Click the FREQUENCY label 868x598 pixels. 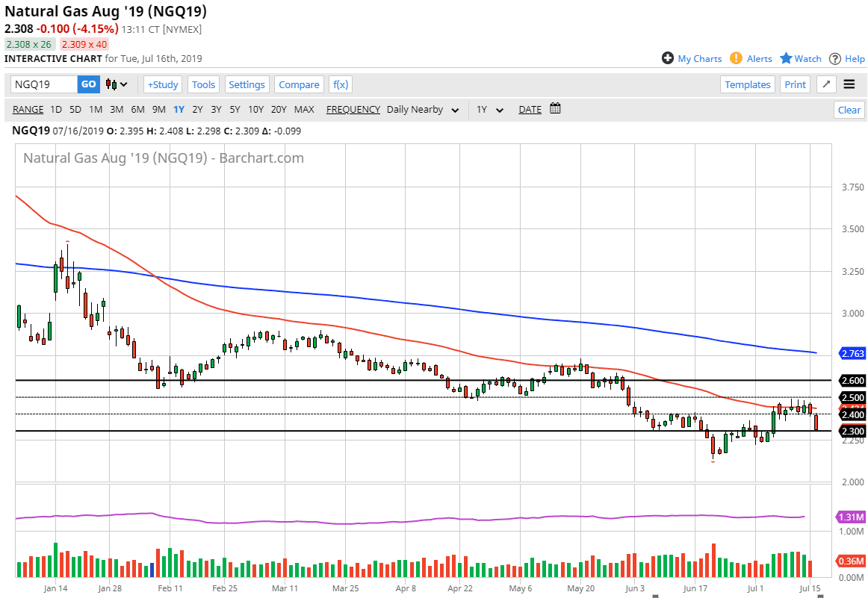(353, 110)
